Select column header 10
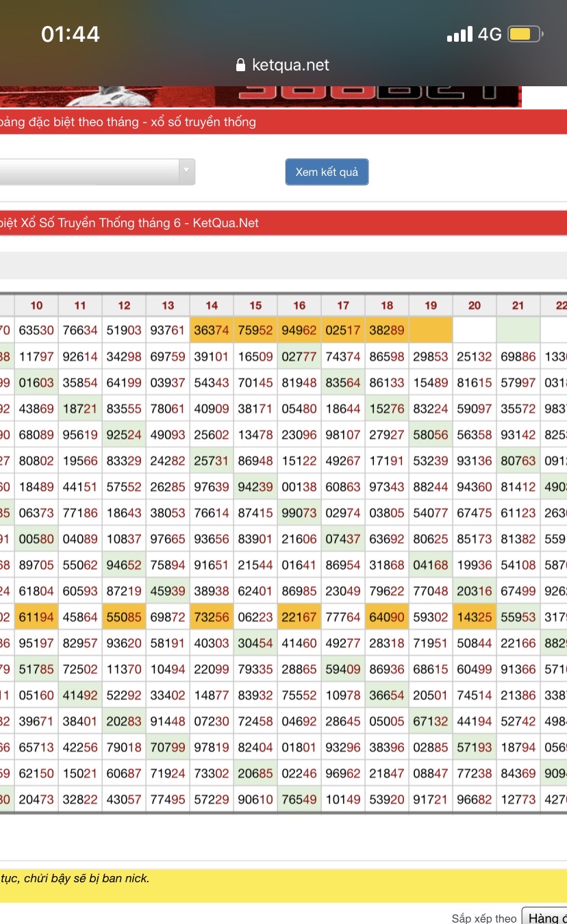This screenshot has width=567, height=924. pyautogui.click(x=36, y=305)
